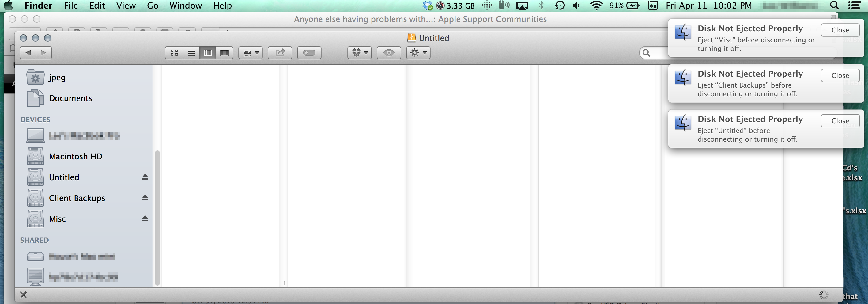Click the customize icon in status bar

[x=23, y=295]
